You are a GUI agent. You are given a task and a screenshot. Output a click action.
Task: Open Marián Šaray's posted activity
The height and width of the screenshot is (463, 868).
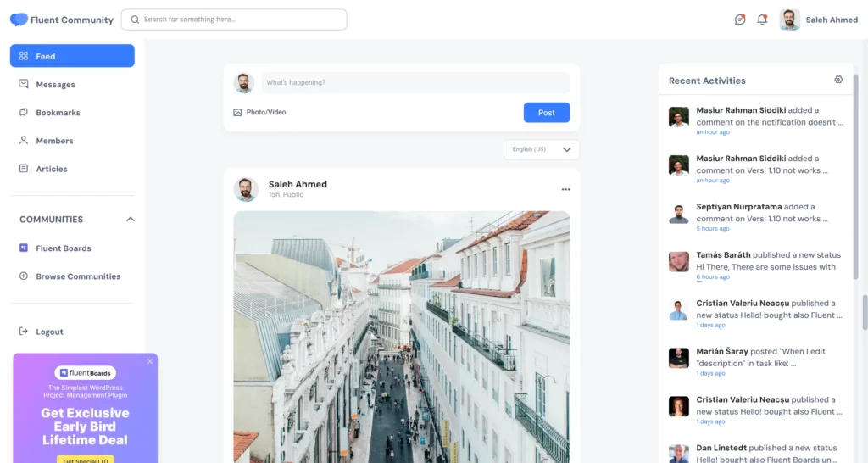755,361
